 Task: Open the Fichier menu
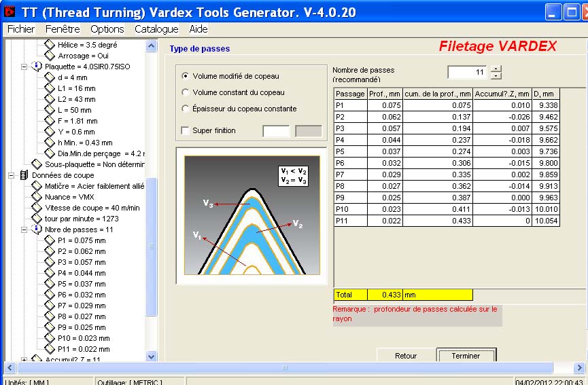(21, 29)
